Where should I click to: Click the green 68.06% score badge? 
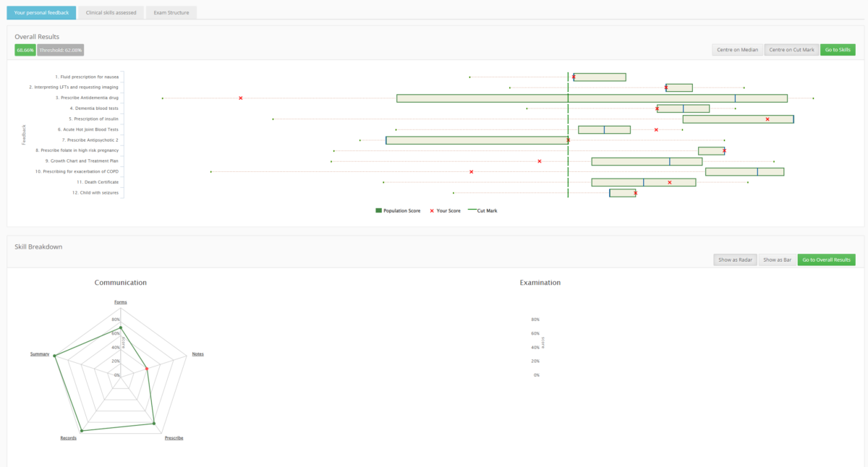(x=25, y=50)
